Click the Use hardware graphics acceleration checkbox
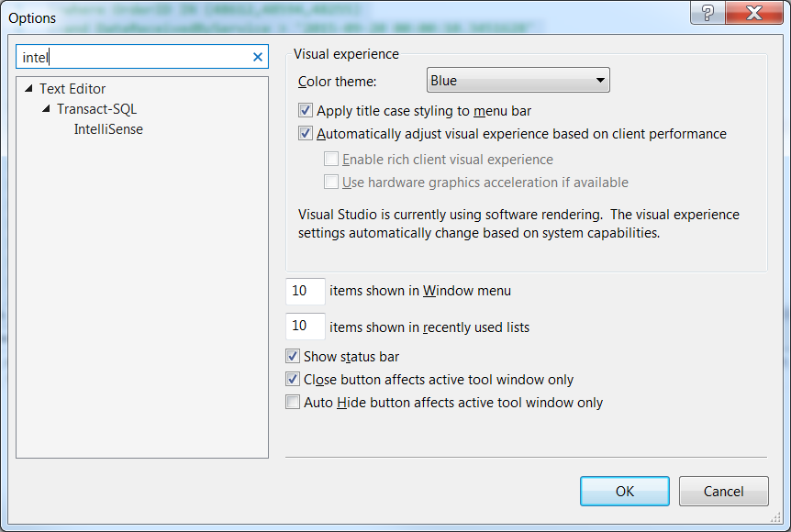The width and height of the screenshot is (791, 532). (x=331, y=183)
